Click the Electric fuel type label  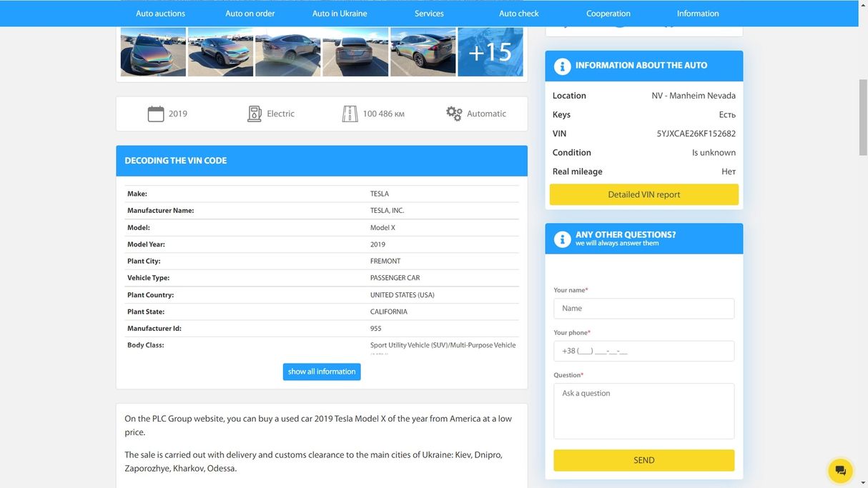click(280, 114)
